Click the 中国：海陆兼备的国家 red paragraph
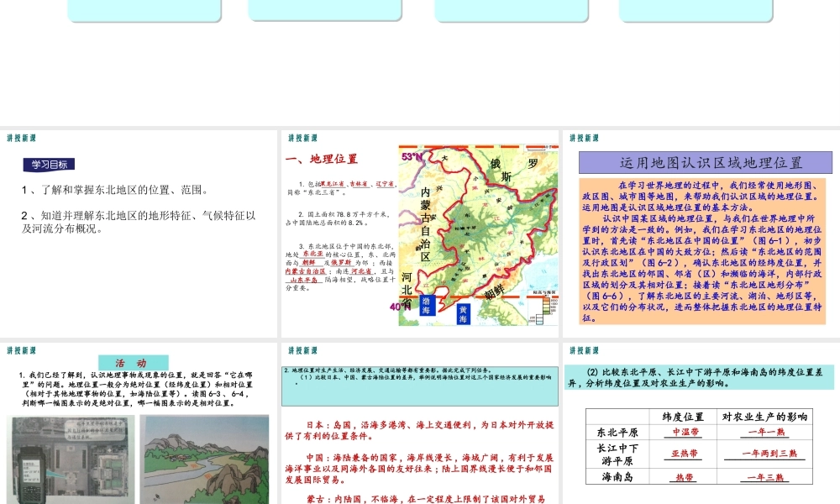The width and height of the screenshot is (840, 504). point(419,468)
